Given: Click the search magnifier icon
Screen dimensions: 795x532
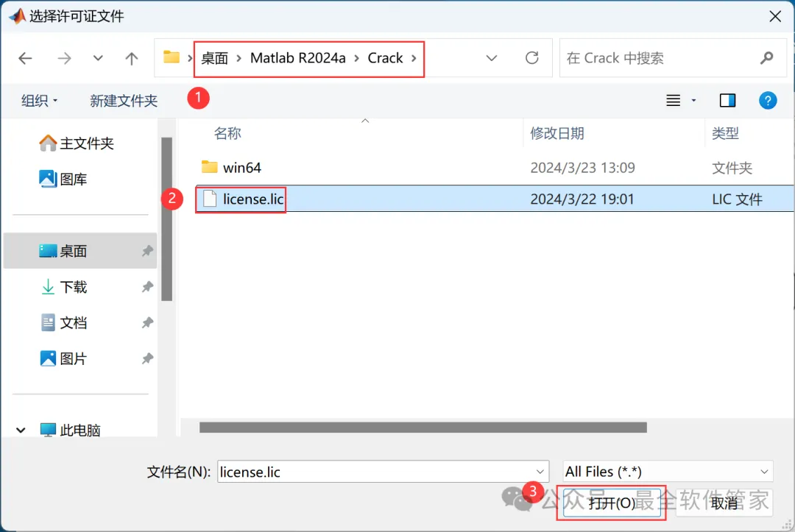Looking at the screenshot, I should [x=766, y=58].
